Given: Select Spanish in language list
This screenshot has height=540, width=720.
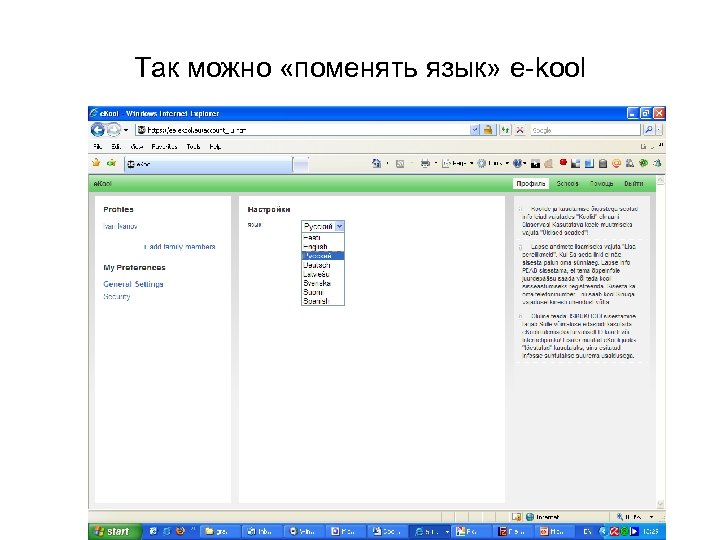Looking at the screenshot, I should click(x=323, y=301).
